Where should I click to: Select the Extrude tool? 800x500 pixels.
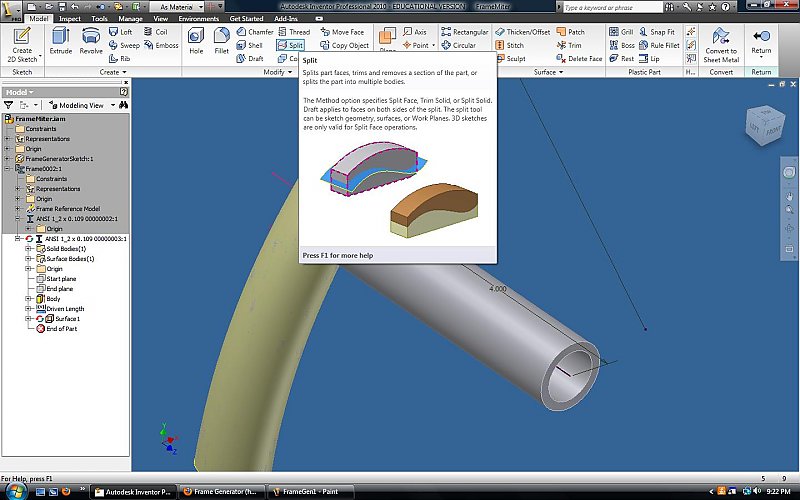[61, 41]
